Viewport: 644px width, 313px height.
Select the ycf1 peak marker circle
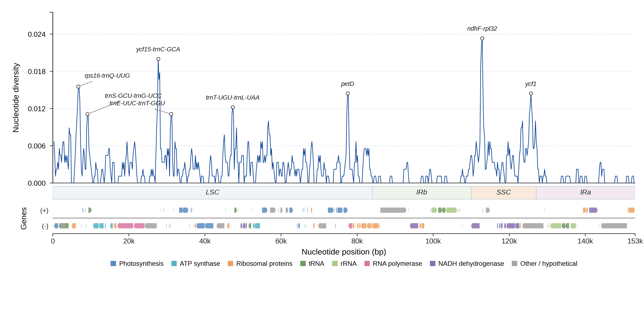pos(531,93)
